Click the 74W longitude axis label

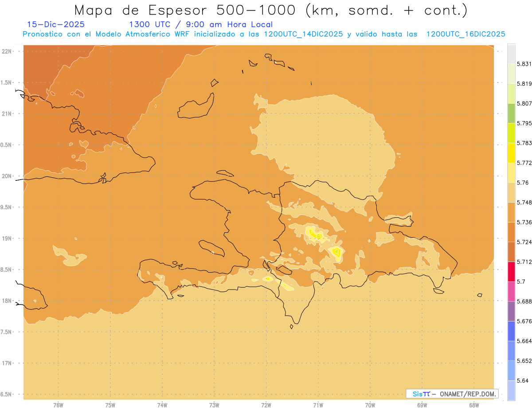pyautogui.click(x=162, y=406)
